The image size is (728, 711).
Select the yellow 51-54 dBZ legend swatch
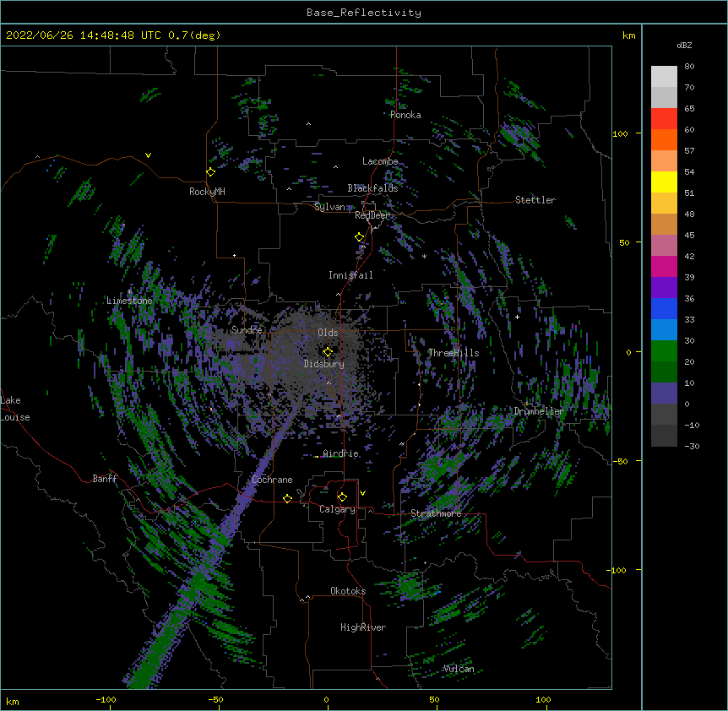point(664,182)
